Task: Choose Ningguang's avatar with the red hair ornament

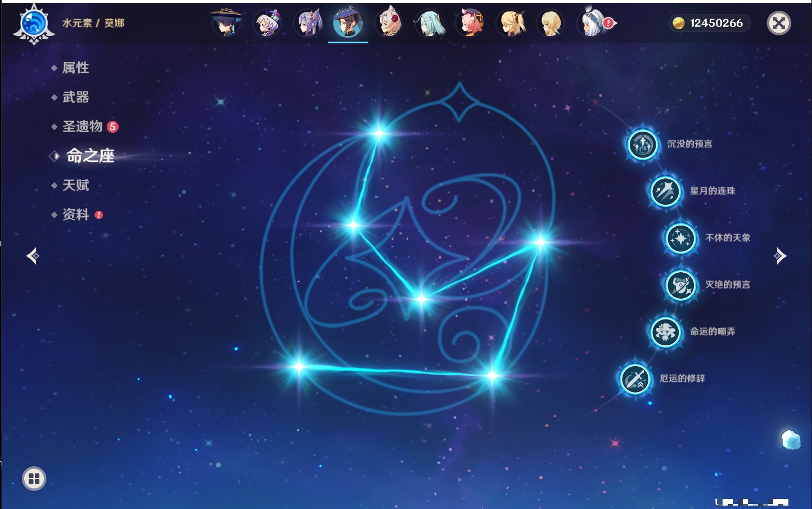Action: [389, 23]
